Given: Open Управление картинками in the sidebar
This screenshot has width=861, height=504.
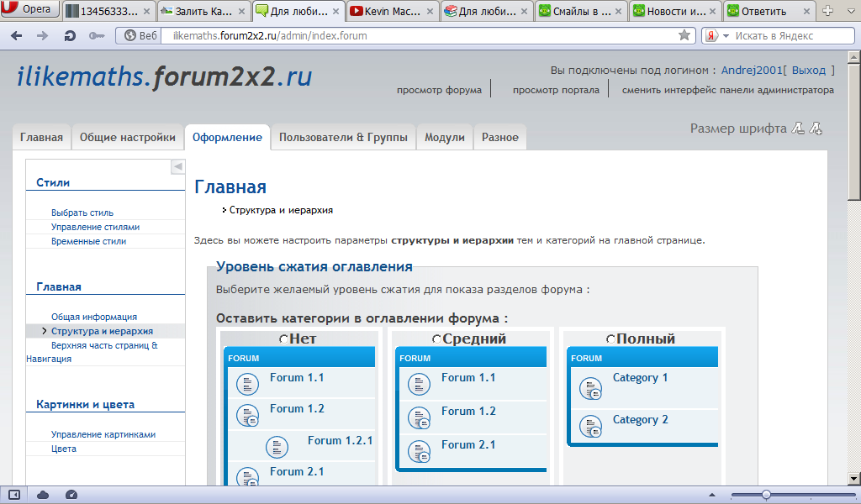Looking at the screenshot, I should tap(103, 434).
